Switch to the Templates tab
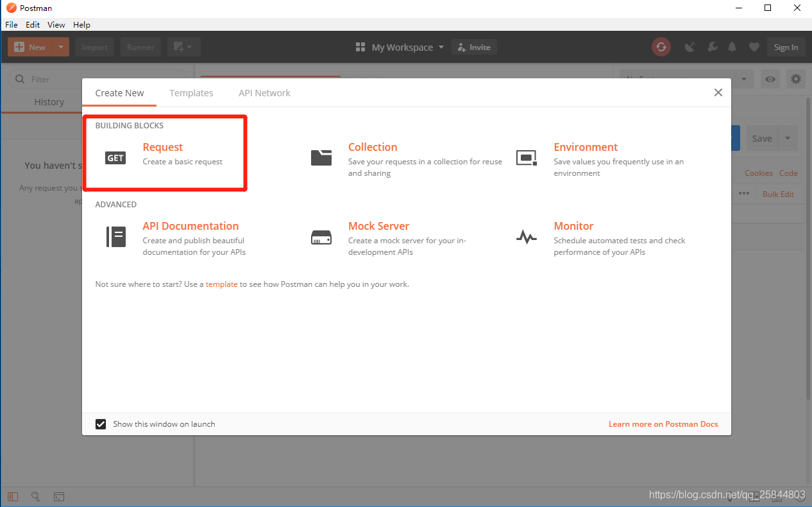 191,93
